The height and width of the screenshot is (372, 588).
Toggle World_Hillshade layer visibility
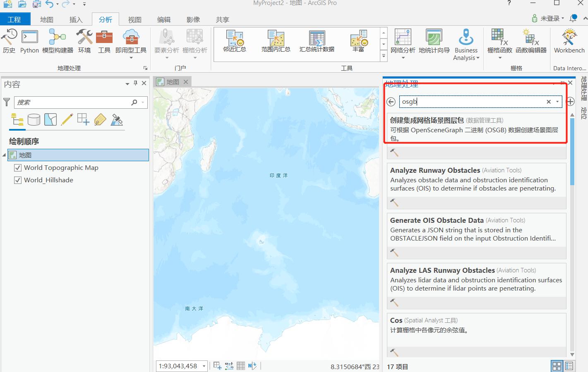pos(18,180)
